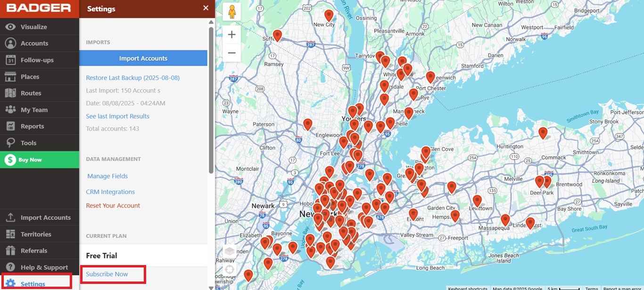Click the my-location target icon
This screenshot has width=644, height=290.
(230, 270)
